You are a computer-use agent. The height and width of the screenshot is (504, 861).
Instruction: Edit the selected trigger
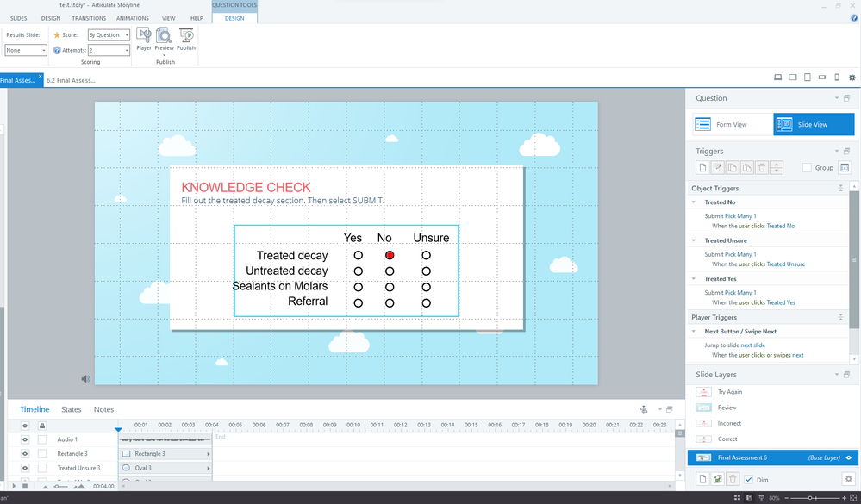pos(717,167)
